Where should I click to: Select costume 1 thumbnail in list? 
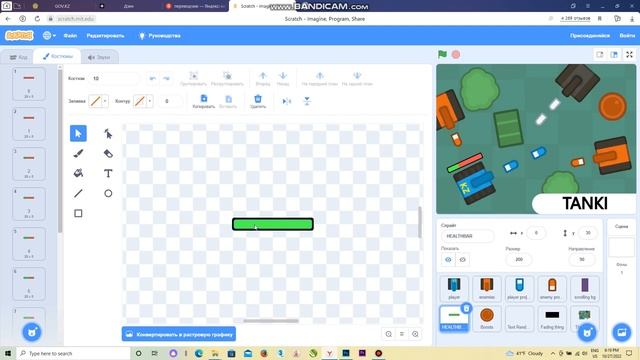tap(29, 84)
